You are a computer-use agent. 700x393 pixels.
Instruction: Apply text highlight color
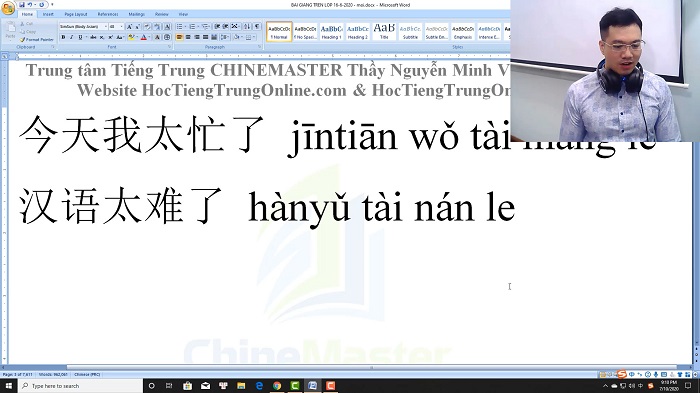coord(131,37)
